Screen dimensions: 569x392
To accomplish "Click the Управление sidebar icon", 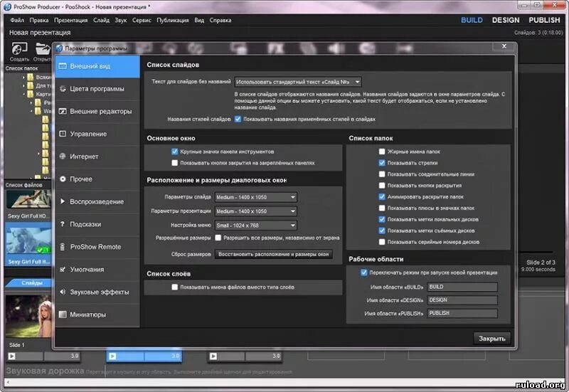I will [63, 134].
